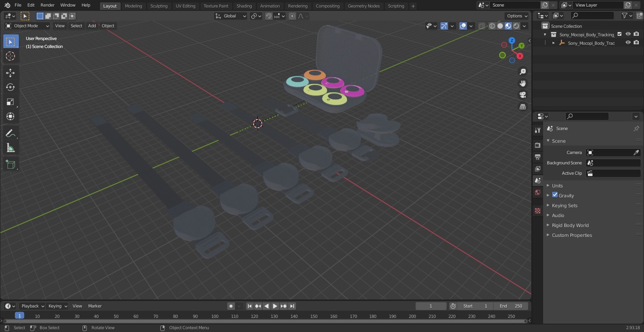Switch to the Shading workspace tab

[x=244, y=6]
